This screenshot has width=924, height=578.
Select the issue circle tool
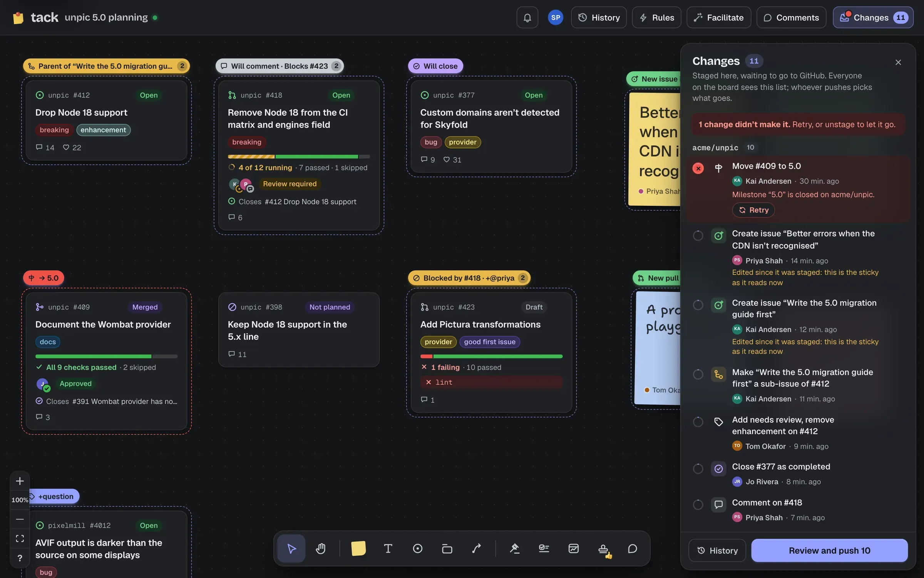click(418, 548)
